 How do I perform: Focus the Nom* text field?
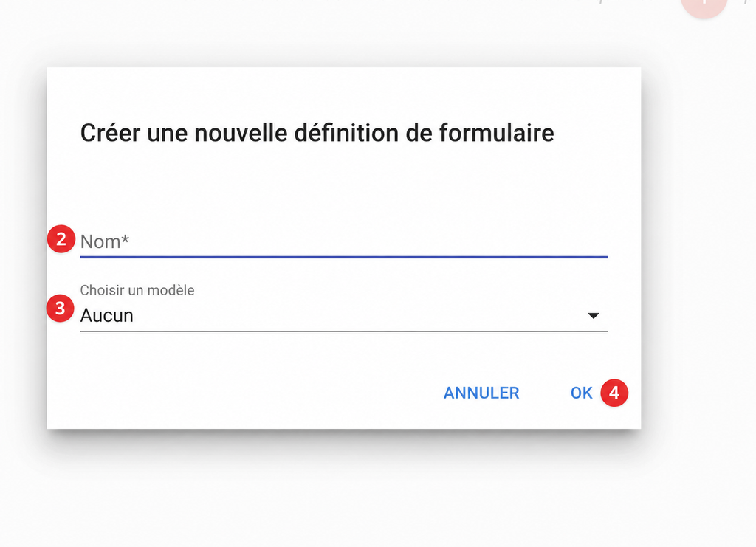(343, 242)
